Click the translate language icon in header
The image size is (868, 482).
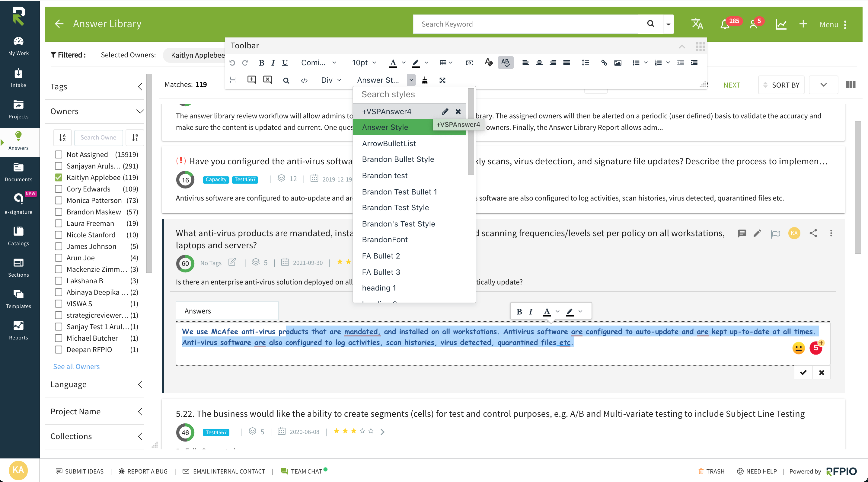(697, 24)
